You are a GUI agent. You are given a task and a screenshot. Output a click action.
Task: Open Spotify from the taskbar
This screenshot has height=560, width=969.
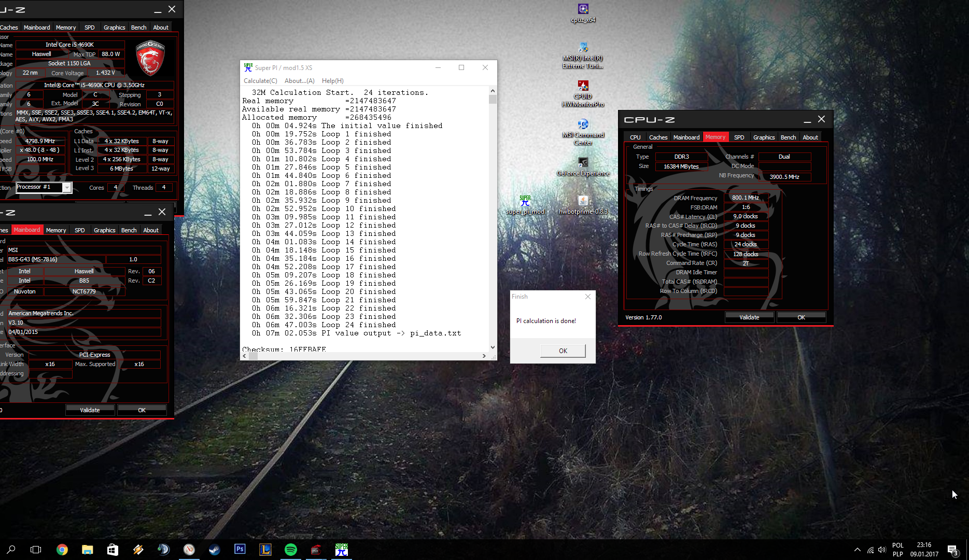(290, 550)
